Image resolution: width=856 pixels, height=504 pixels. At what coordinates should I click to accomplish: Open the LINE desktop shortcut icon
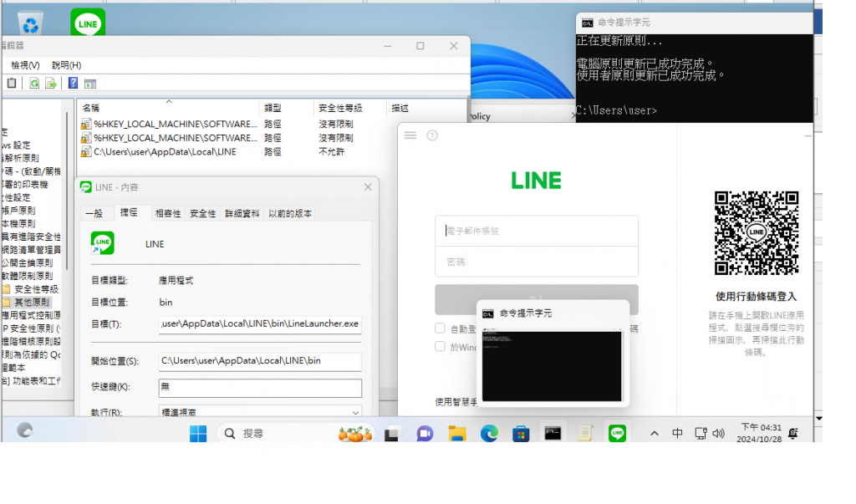pos(88,23)
